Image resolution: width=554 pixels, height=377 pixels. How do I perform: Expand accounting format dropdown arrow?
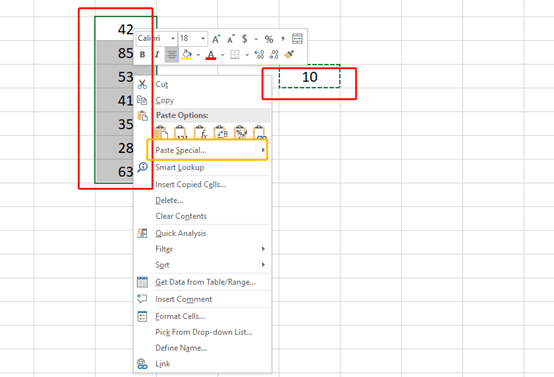[x=256, y=39]
